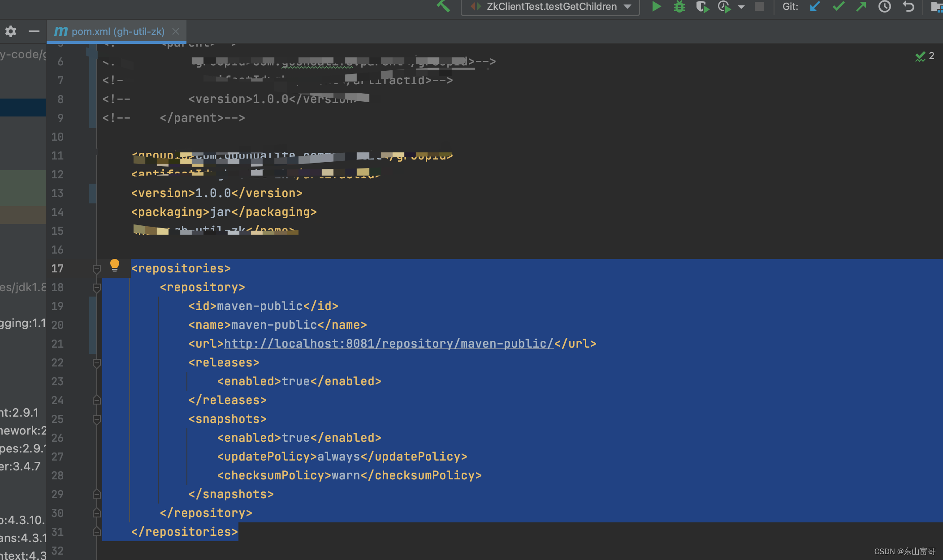Screen dimensions: 943x560
Task: Click the <packaging>jar</packaging> line
Action: 224,212
